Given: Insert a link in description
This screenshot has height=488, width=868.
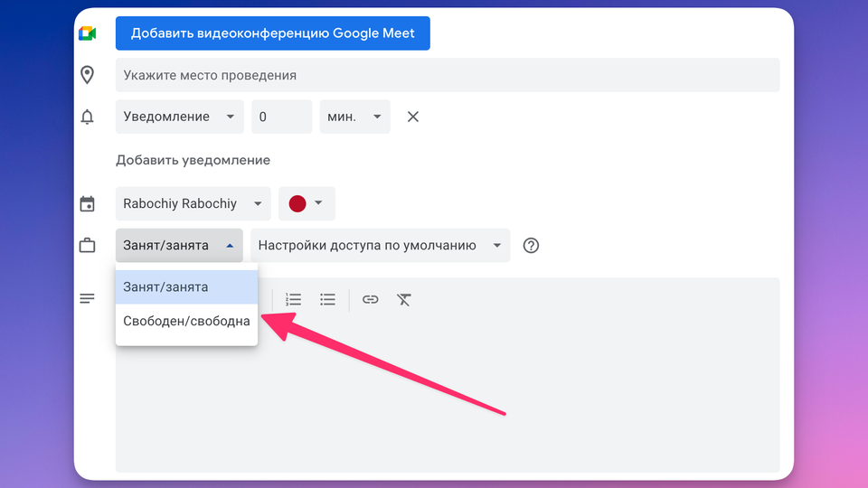Looking at the screenshot, I should [371, 299].
